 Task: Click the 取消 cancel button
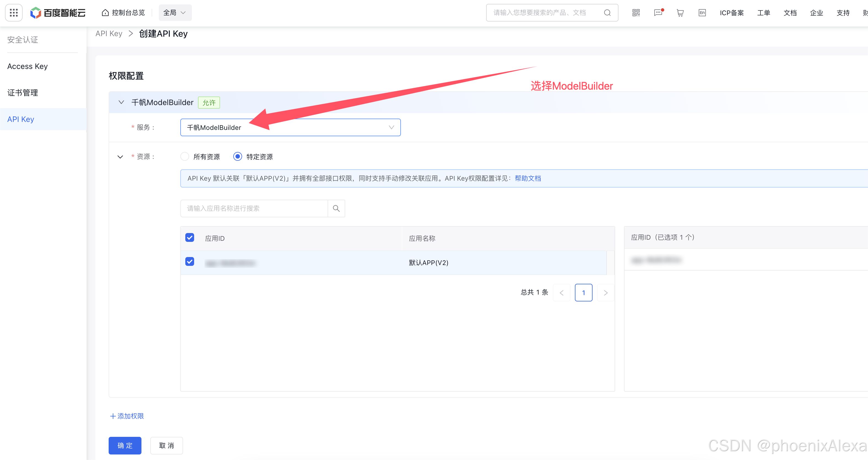pyautogui.click(x=167, y=445)
